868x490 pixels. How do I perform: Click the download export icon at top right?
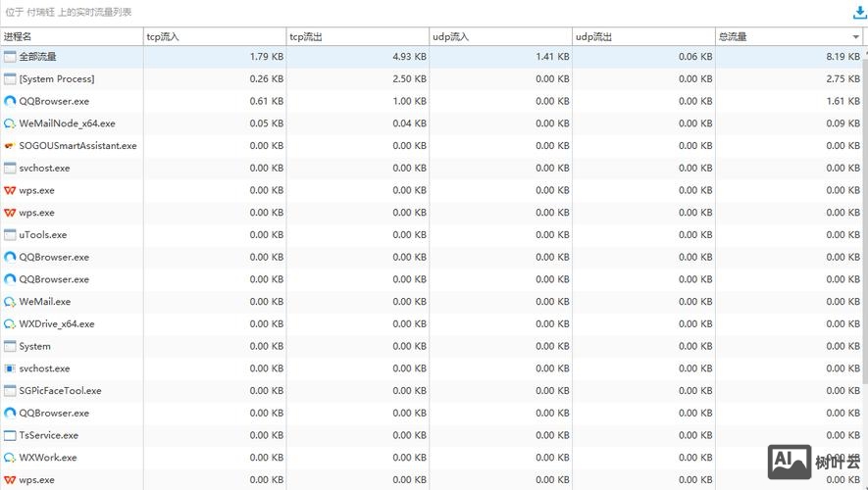click(860, 13)
